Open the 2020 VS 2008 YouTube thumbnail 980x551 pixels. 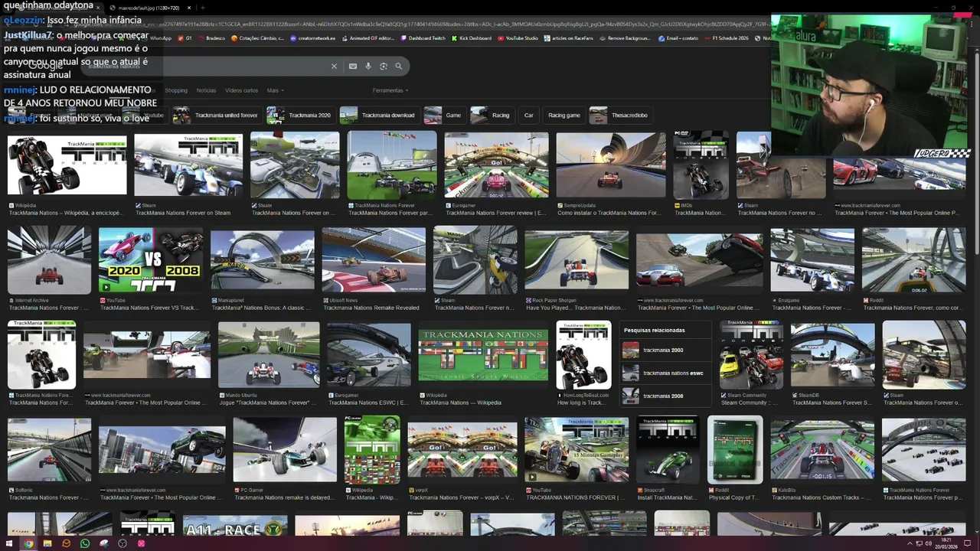(150, 260)
